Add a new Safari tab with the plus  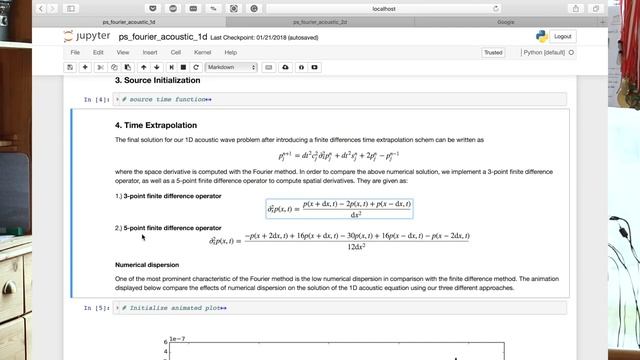coord(602,22)
